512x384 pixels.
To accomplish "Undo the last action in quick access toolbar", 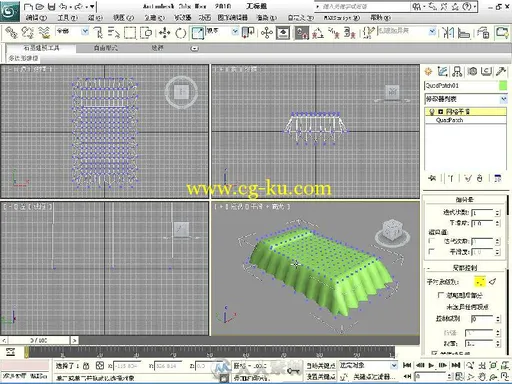I will point(63,6).
